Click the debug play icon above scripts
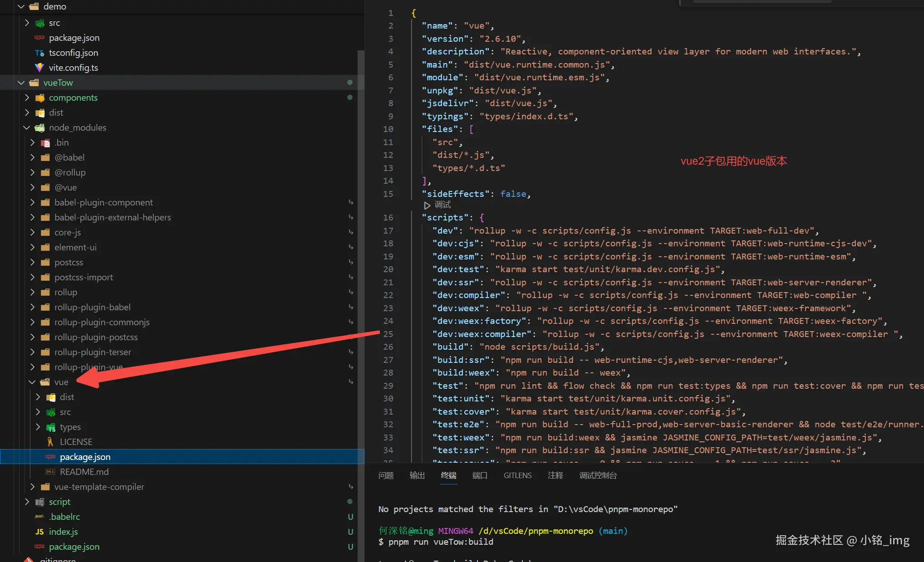 pos(427,205)
